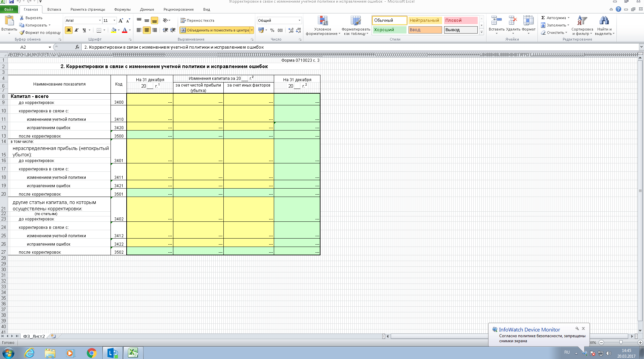Image resolution: width=644 pixels, height=359 pixels.
Task: Open Conditional Formatting (Условное форматирование)
Action: point(323,25)
